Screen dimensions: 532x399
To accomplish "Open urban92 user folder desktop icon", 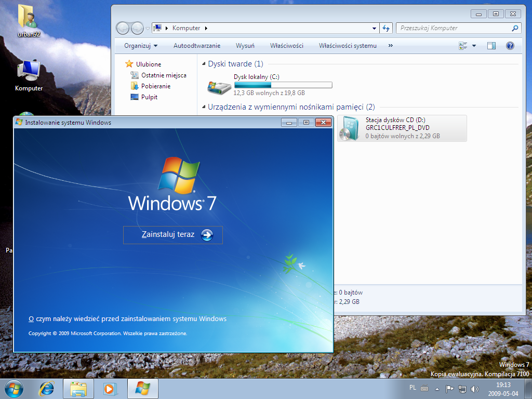I will pos(29,21).
